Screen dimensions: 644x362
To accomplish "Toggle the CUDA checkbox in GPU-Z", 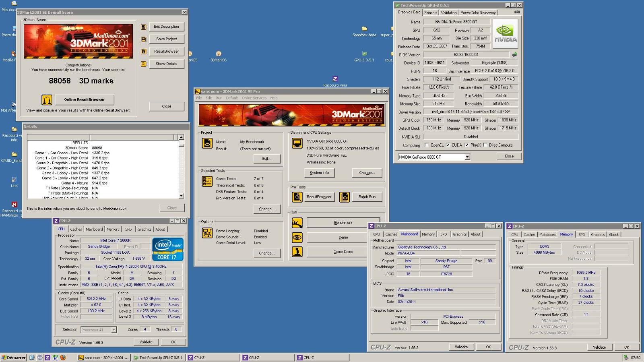I will [448, 145].
